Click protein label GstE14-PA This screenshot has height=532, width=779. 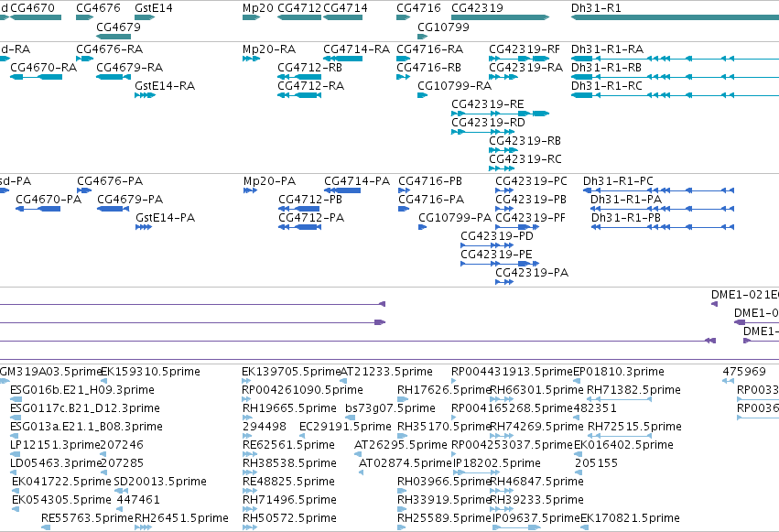coord(165,218)
